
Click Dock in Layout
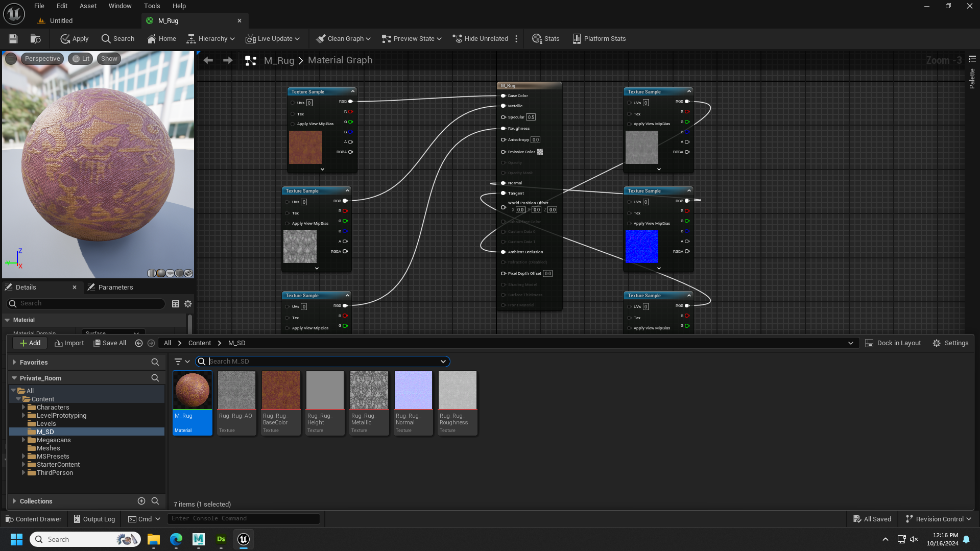click(893, 343)
